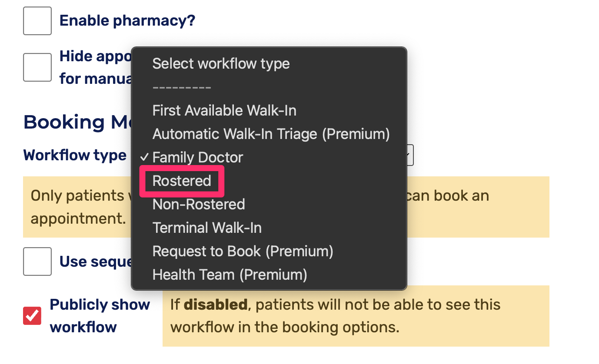Click the "Workflow type" field label
599x364 pixels.
[x=75, y=155]
